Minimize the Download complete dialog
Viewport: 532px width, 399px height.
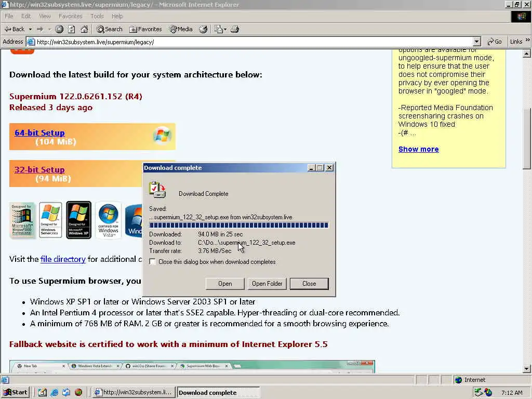[311, 168]
